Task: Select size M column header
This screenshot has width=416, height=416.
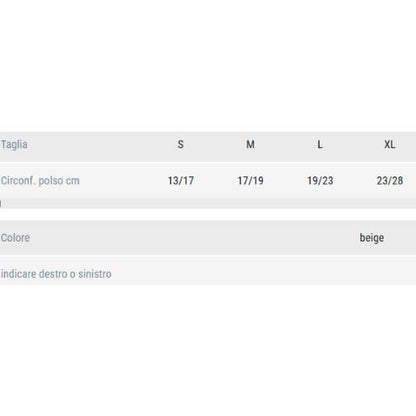Action: (x=250, y=144)
